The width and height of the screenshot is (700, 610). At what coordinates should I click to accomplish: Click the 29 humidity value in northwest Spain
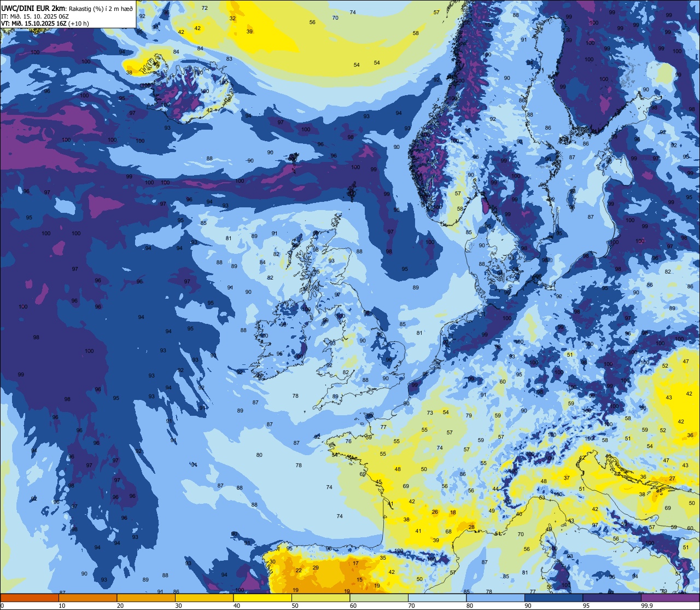316,568
